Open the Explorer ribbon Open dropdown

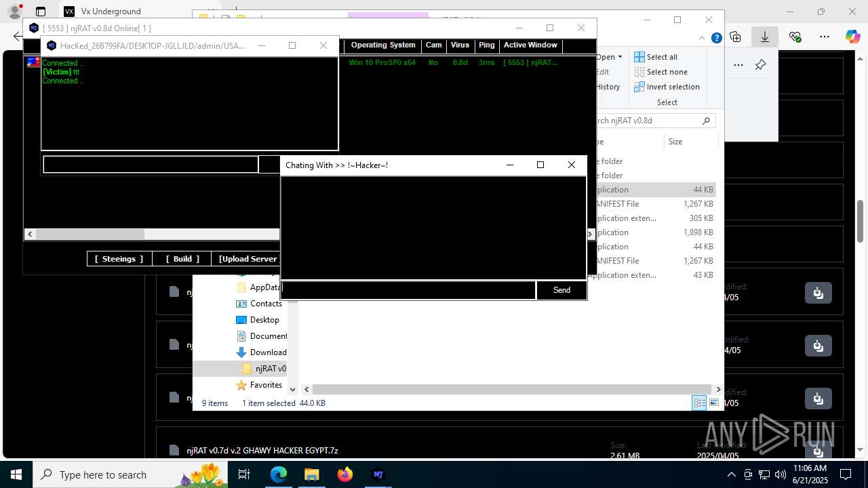coord(608,57)
